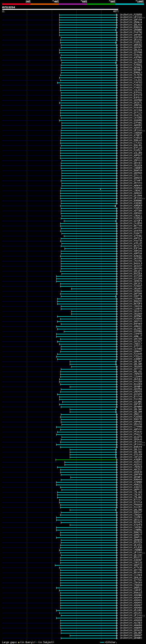The height and width of the screenshot is (644, 146).
Task: Select the UniRef100_A5AGZ1 label
Action: point(131,485)
